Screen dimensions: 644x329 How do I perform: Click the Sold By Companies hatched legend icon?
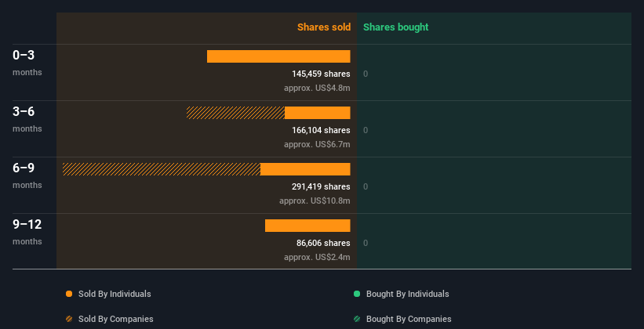coord(69,319)
